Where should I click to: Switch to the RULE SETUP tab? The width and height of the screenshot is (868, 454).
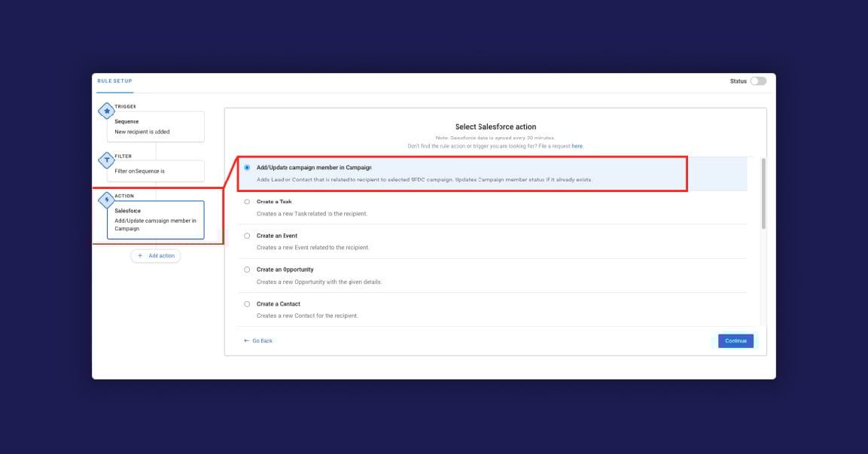(114, 81)
